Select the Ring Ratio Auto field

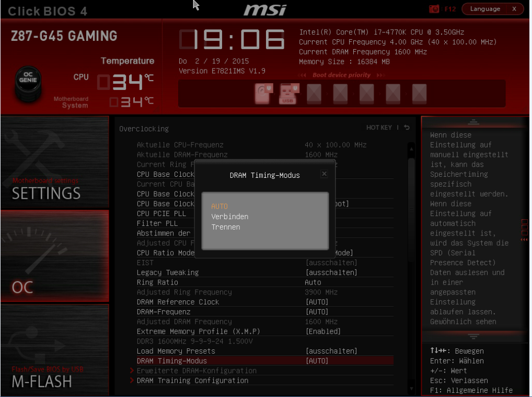pos(313,282)
